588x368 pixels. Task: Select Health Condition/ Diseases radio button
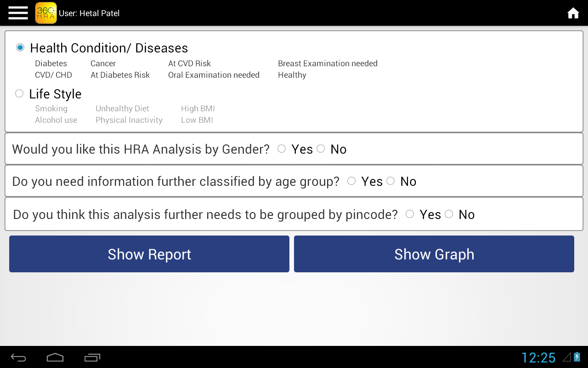[x=20, y=47]
